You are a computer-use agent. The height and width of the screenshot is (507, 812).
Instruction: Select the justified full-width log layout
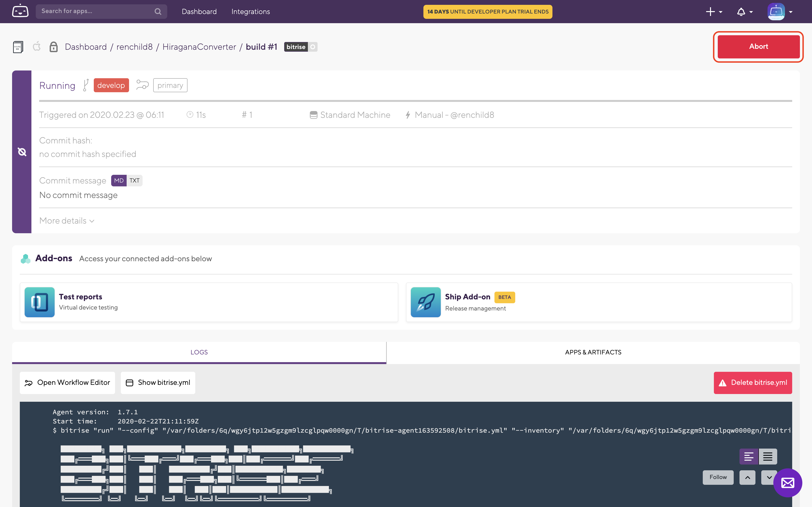tap(768, 456)
